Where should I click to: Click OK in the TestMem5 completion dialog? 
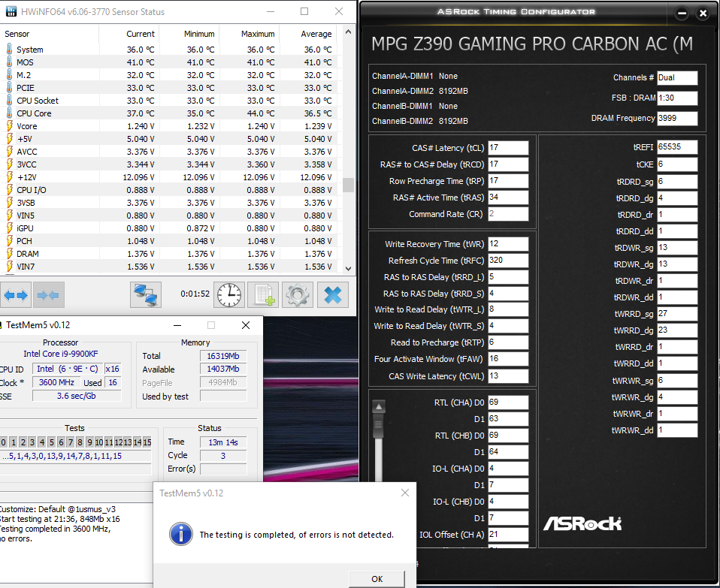tap(377, 579)
